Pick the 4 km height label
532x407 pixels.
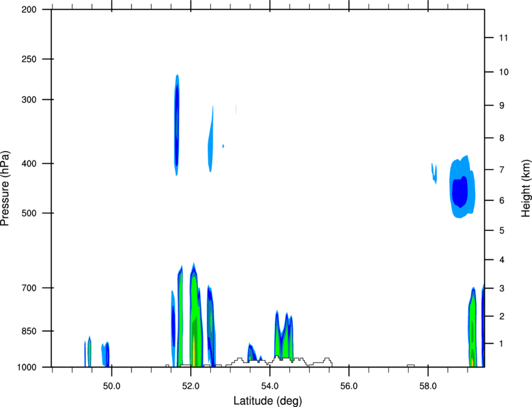(x=502, y=260)
